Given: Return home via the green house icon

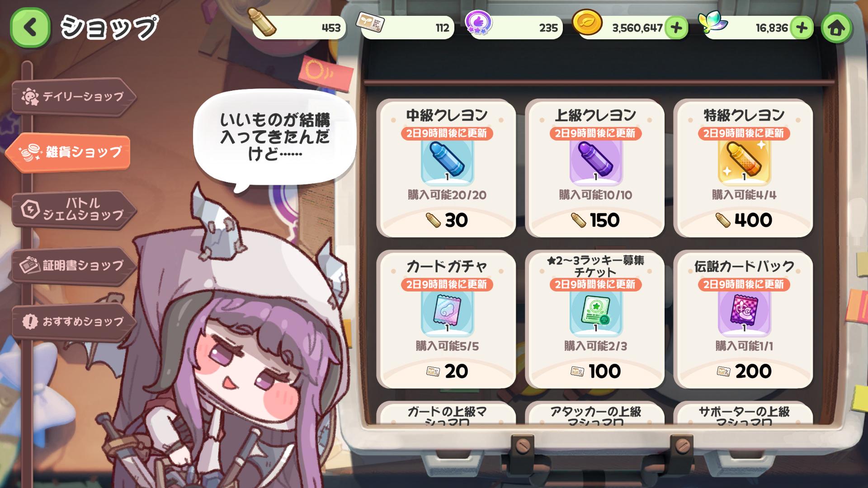Looking at the screenshot, I should point(836,28).
